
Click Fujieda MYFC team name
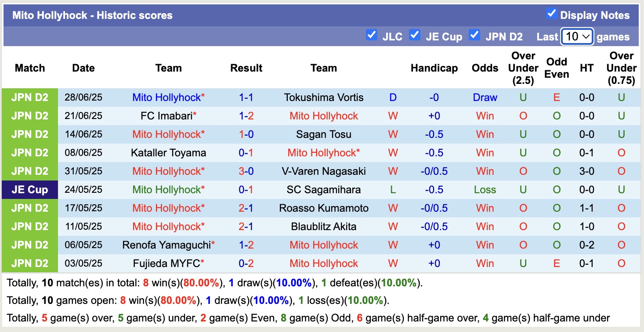click(166, 263)
